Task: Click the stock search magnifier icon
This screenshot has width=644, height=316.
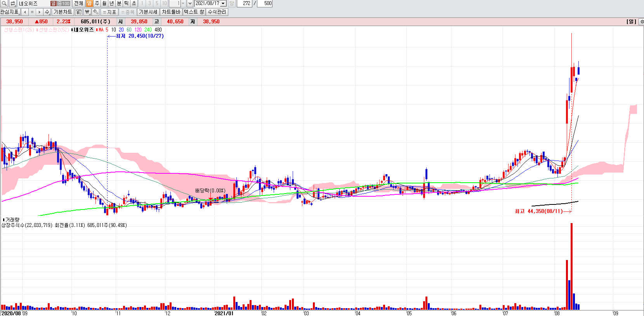Action: click(4, 3)
